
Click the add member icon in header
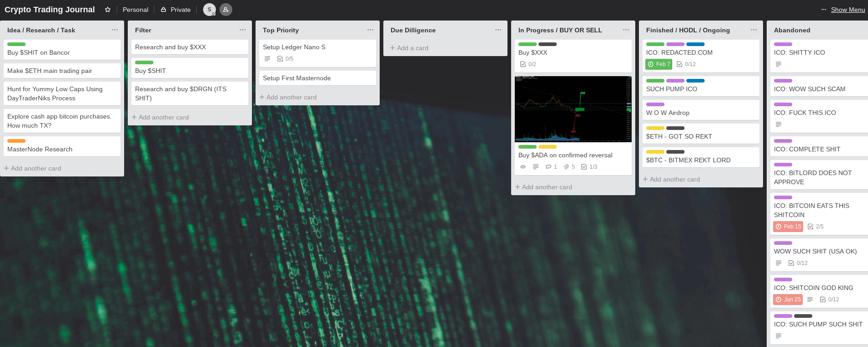(226, 10)
